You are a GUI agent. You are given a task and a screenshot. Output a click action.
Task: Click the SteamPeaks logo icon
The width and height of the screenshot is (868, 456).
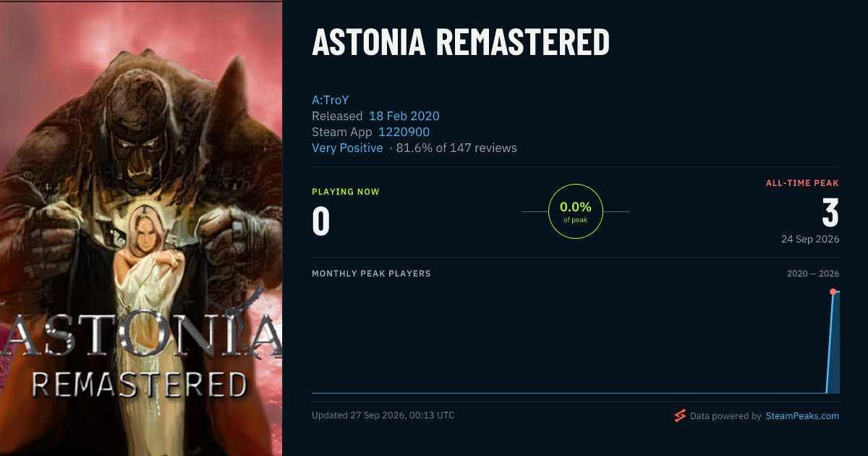[680, 415]
